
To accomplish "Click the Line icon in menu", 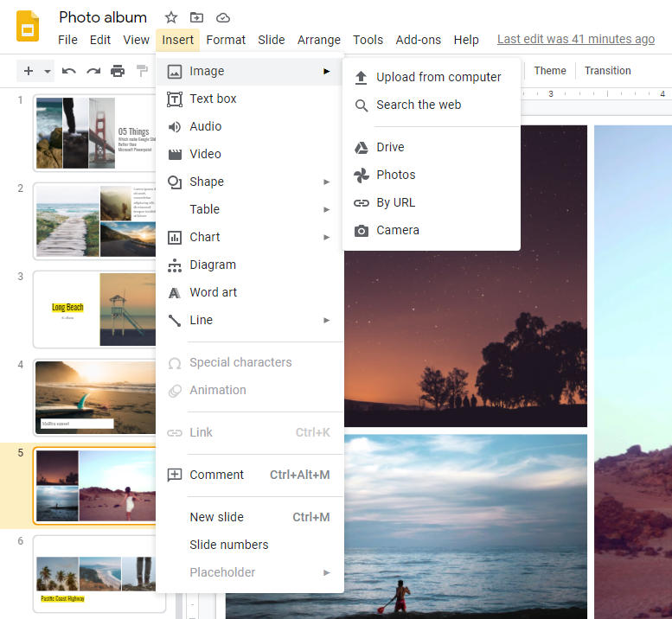I will click(175, 321).
